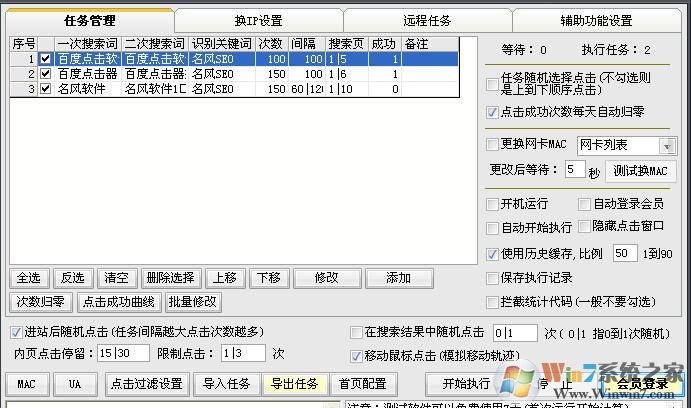Click the 60|12 interval cell in row 3
The width and height of the screenshot is (691, 408).
point(307,89)
